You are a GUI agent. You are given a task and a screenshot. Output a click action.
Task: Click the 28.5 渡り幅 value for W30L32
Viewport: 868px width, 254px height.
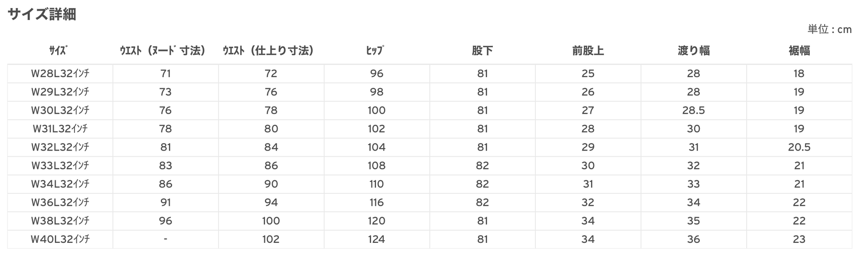(693, 110)
